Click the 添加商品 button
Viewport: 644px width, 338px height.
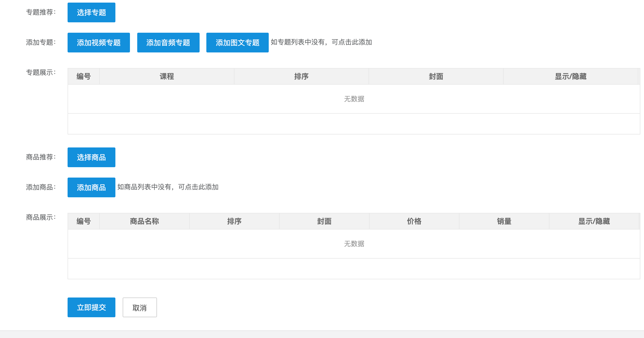(x=91, y=187)
